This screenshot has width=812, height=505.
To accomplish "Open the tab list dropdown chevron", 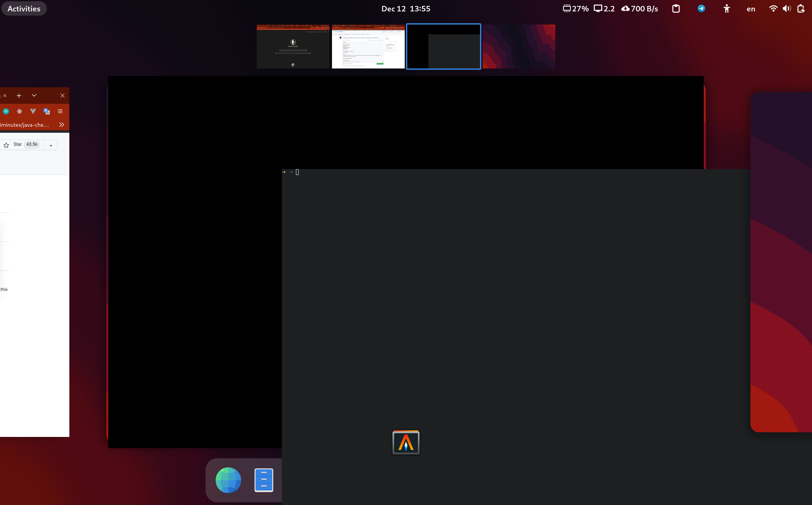I will tap(34, 95).
